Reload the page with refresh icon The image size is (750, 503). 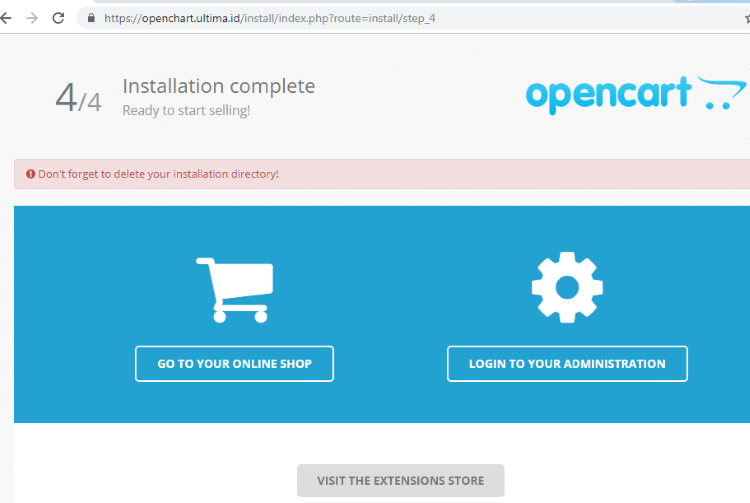58,18
